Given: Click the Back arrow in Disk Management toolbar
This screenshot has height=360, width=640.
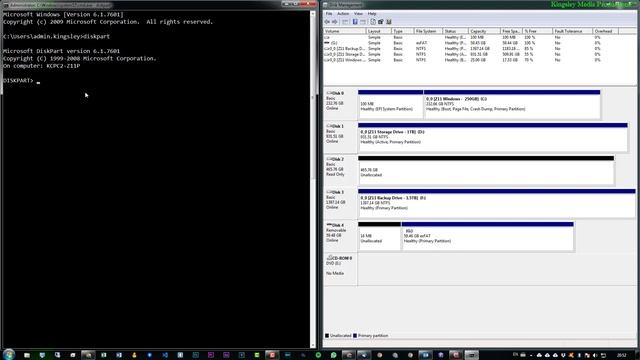Looking at the screenshot, I should pos(327,22).
